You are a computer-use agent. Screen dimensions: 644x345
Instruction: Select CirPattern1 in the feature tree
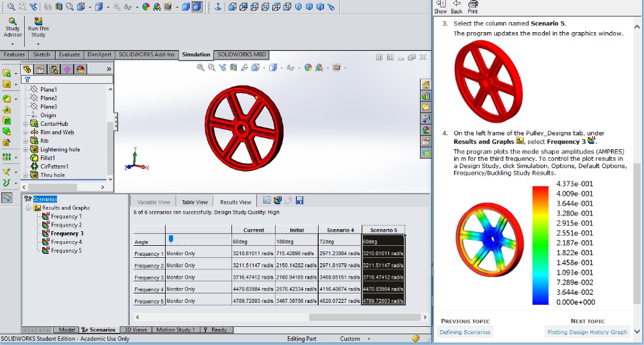54,167
